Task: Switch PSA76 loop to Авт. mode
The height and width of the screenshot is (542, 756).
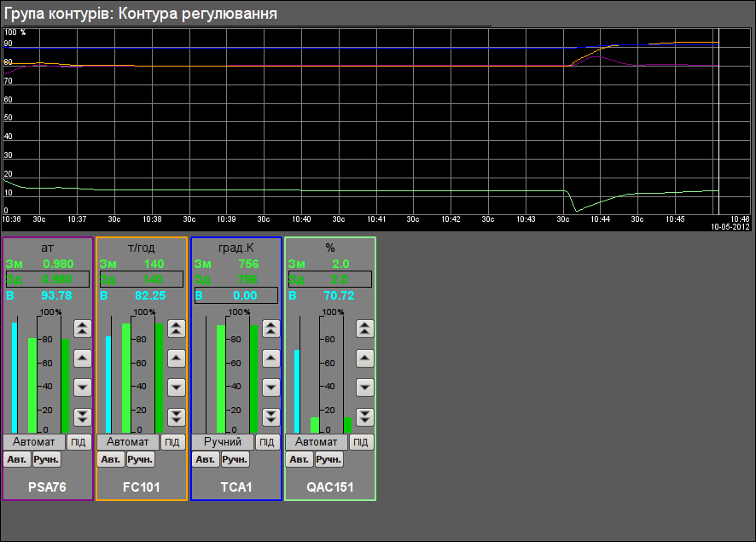Action: [x=17, y=459]
